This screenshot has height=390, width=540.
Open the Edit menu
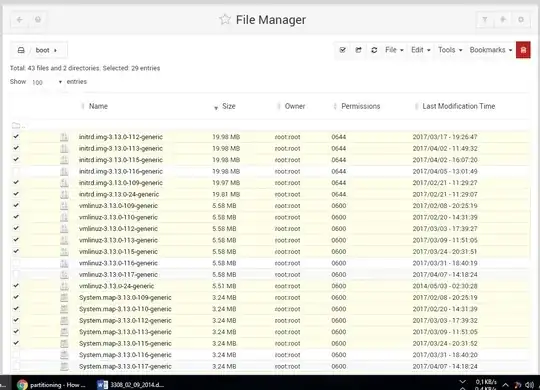421,50
